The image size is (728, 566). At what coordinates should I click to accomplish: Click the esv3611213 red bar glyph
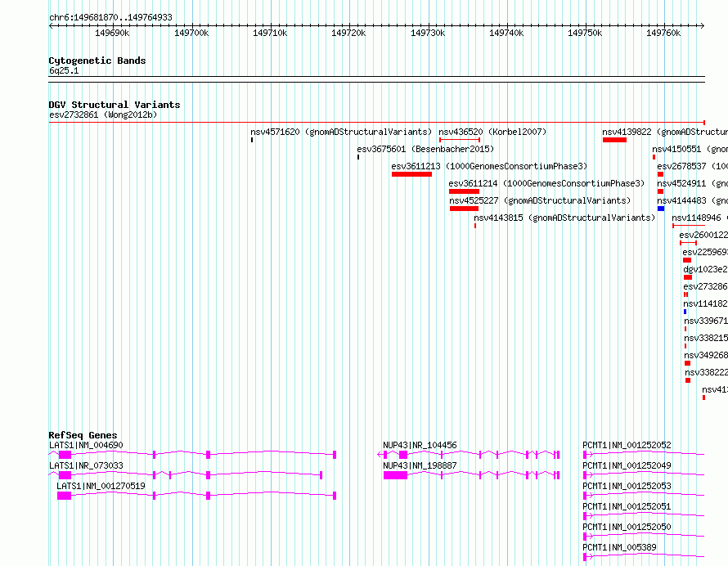click(x=411, y=174)
